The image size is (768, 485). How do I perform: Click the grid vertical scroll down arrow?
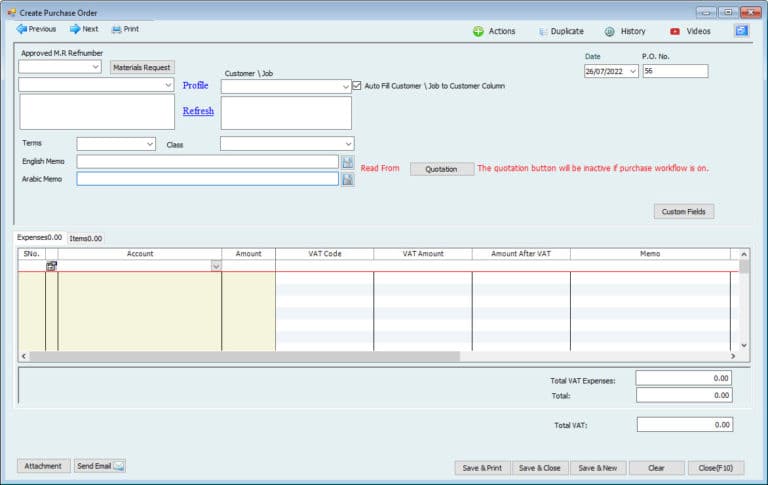pos(744,345)
